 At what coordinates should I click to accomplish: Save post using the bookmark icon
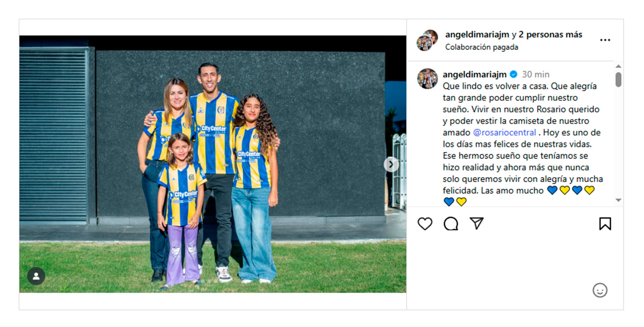(x=605, y=224)
